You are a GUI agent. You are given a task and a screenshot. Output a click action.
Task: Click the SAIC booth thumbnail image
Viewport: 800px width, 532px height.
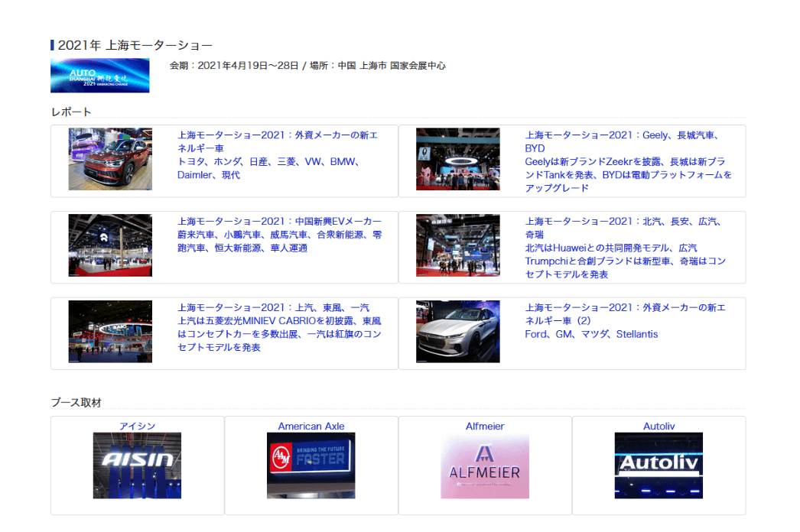click(x=110, y=332)
